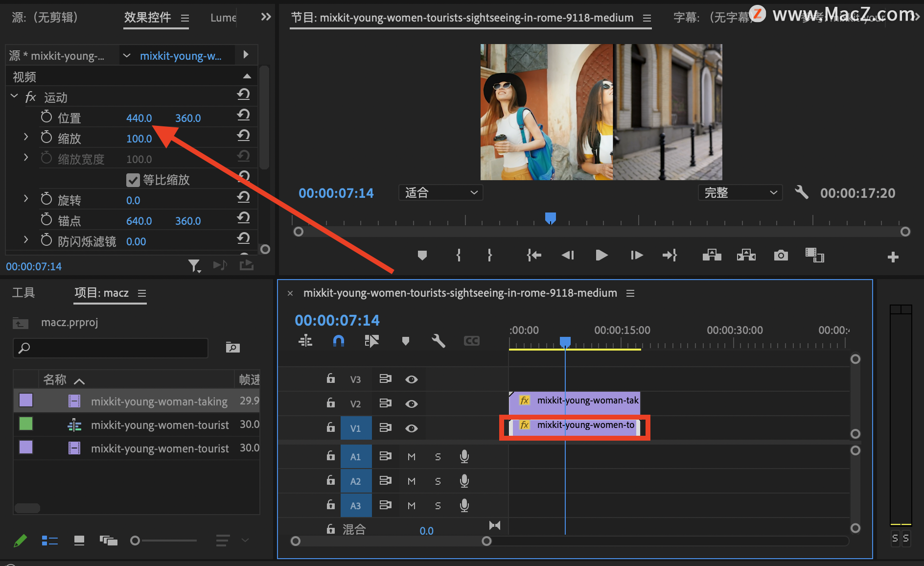The image size is (924, 566).
Task: Switch to the 源 (无剪辑) tab
Action: coord(45,18)
